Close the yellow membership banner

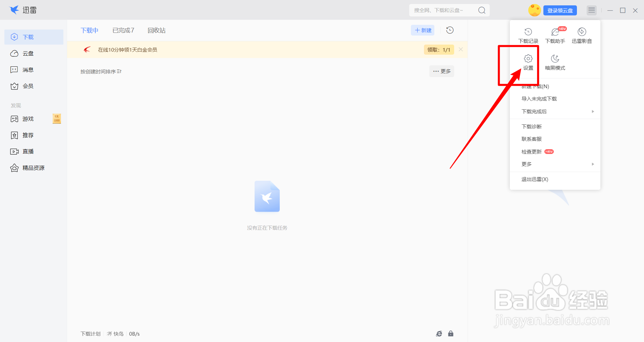461,49
